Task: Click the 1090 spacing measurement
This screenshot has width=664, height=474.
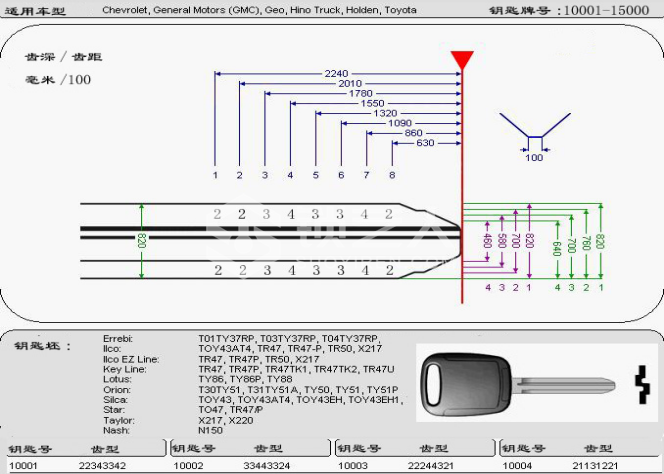Action: click(x=400, y=123)
